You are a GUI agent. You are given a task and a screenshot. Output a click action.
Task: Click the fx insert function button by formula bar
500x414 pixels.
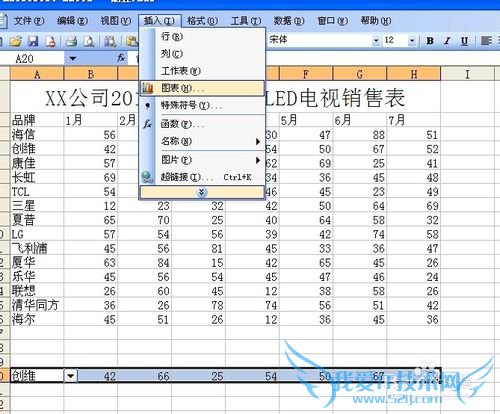tap(121, 58)
